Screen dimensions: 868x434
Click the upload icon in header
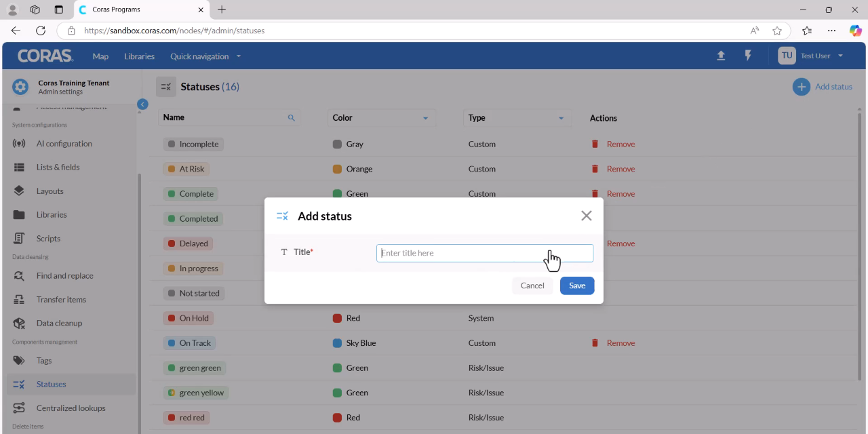(x=721, y=56)
